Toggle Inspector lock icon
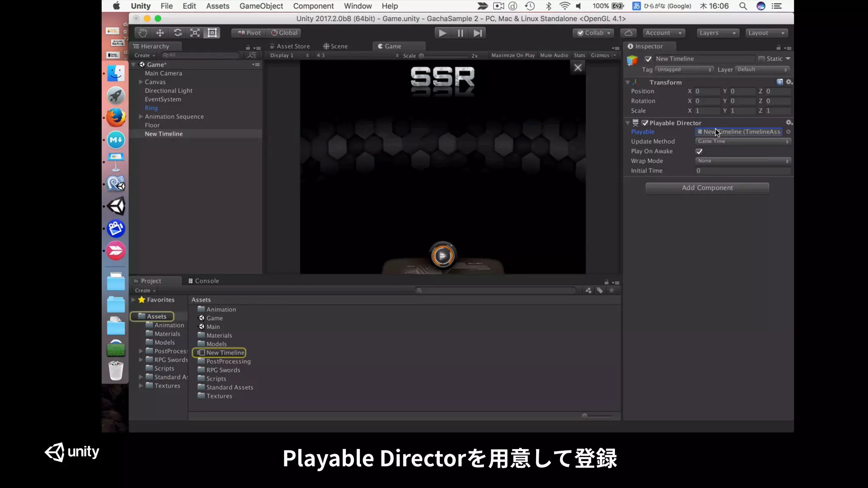Image resolution: width=868 pixels, height=488 pixels. pyautogui.click(x=779, y=47)
